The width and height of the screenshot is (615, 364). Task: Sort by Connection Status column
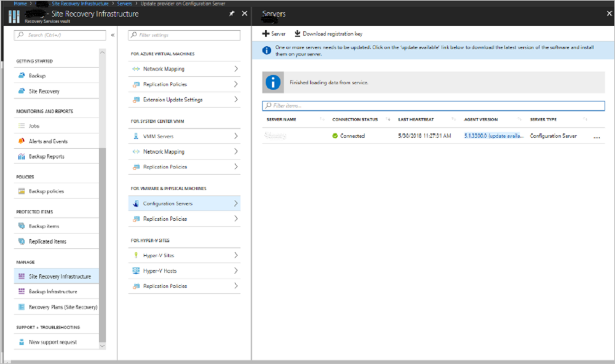tap(355, 119)
